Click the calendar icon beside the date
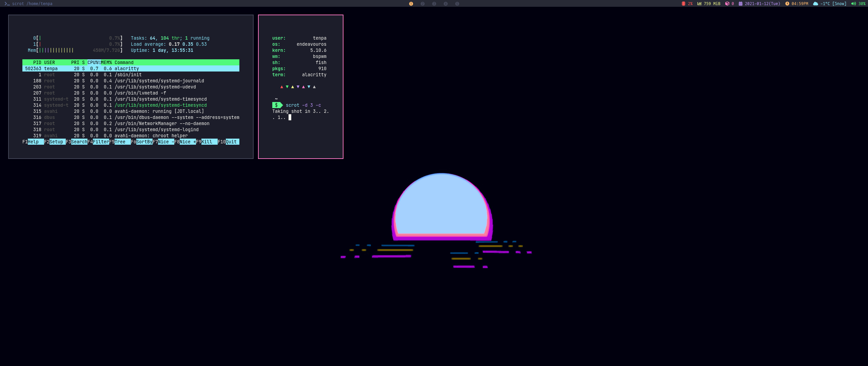This screenshot has height=366, width=868. (741, 4)
